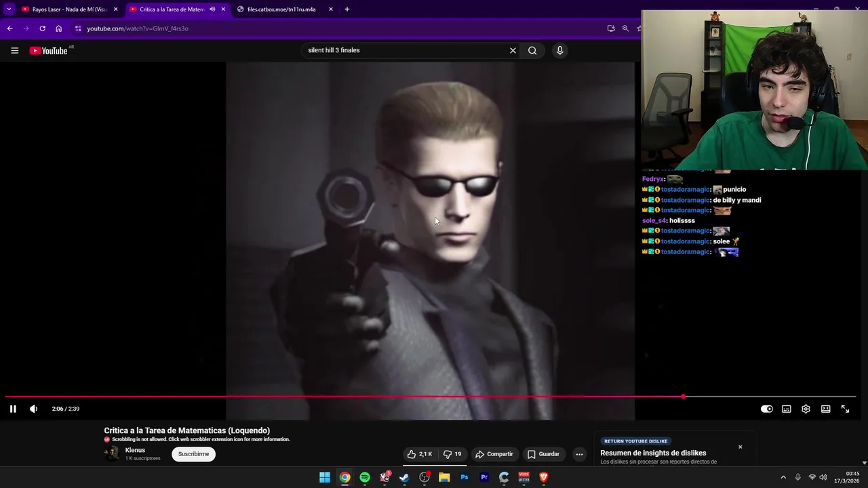Screen dimensions: 868x488
Task: Click the 1 K suscriptores count text
Action: (x=142, y=458)
